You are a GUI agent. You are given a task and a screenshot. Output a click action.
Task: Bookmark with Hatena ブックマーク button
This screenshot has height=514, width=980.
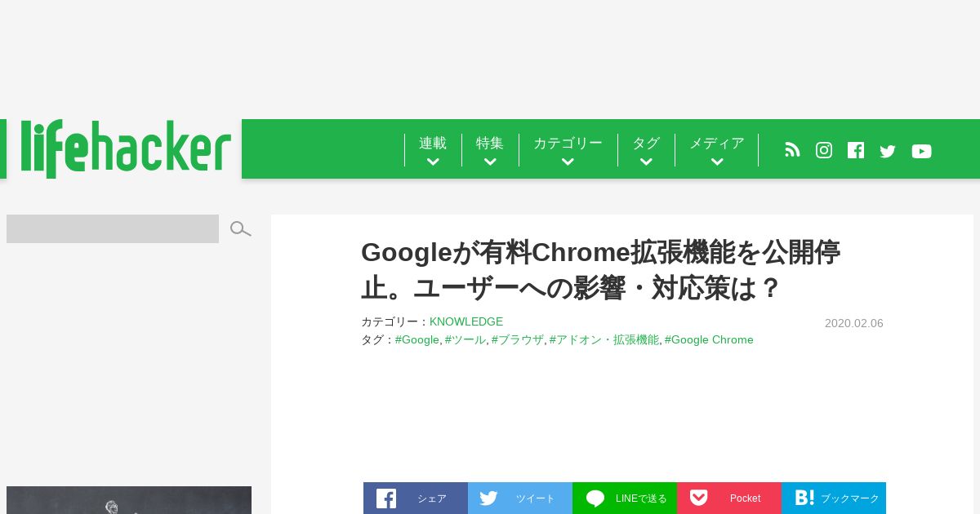tap(834, 498)
